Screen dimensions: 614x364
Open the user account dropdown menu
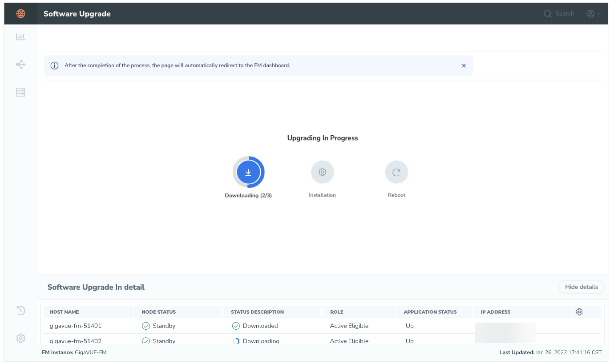(594, 14)
